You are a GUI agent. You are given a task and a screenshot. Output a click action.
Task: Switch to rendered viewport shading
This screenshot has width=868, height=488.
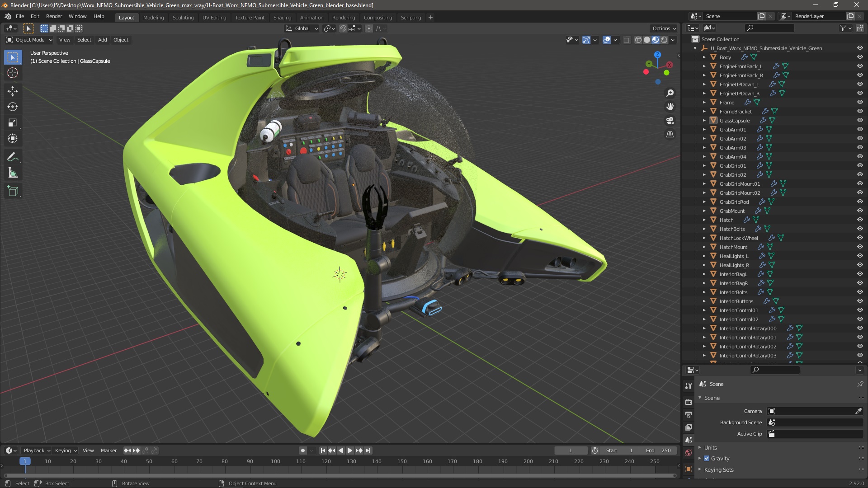tap(664, 40)
